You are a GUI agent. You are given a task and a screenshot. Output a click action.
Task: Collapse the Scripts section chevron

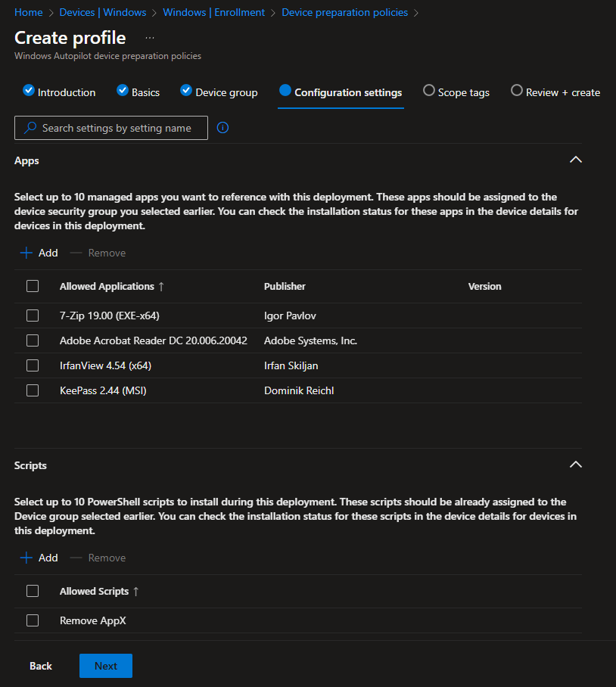576,465
